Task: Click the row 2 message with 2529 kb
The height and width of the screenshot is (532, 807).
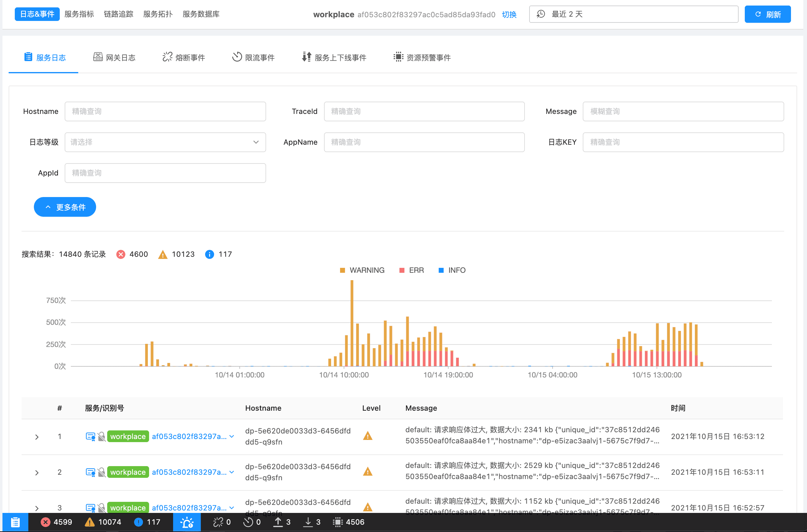Action: tap(533, 471)
